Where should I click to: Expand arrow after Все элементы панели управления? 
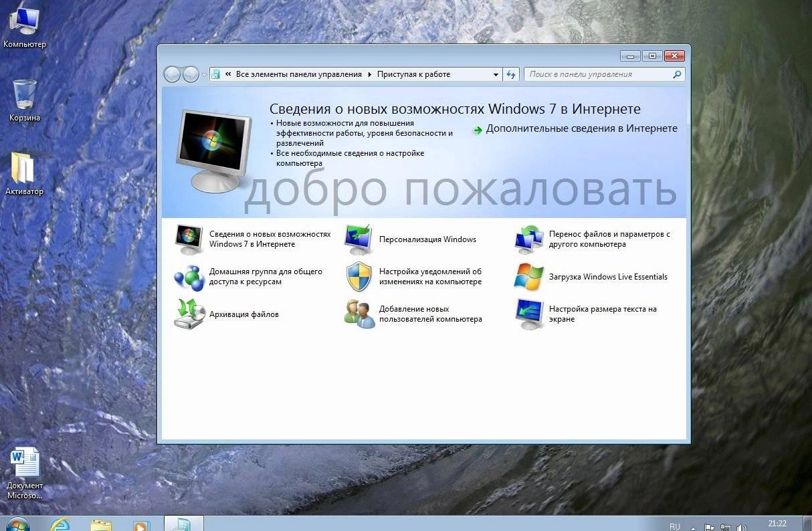pos(369,75)
